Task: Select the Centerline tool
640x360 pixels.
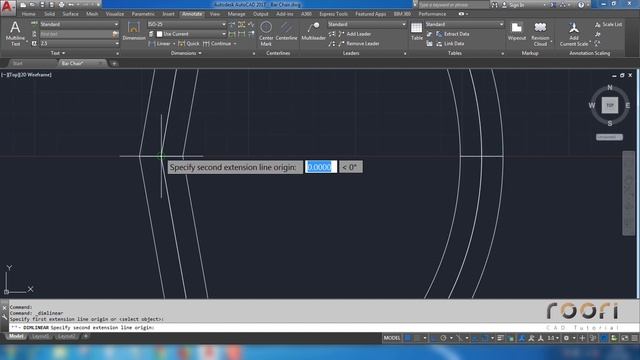Action: [286, 31]
